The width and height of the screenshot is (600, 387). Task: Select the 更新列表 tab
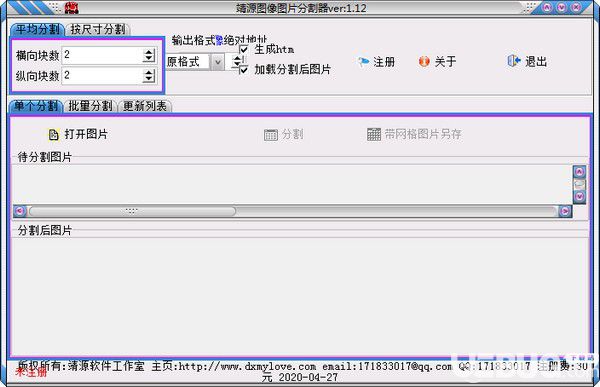(145, 106)
